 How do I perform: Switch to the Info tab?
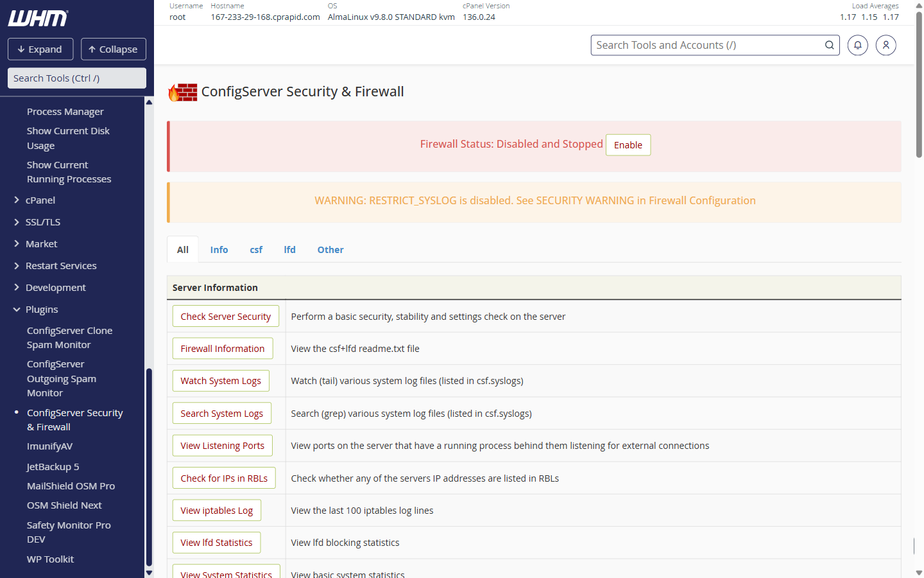click(x=219, y=250)
